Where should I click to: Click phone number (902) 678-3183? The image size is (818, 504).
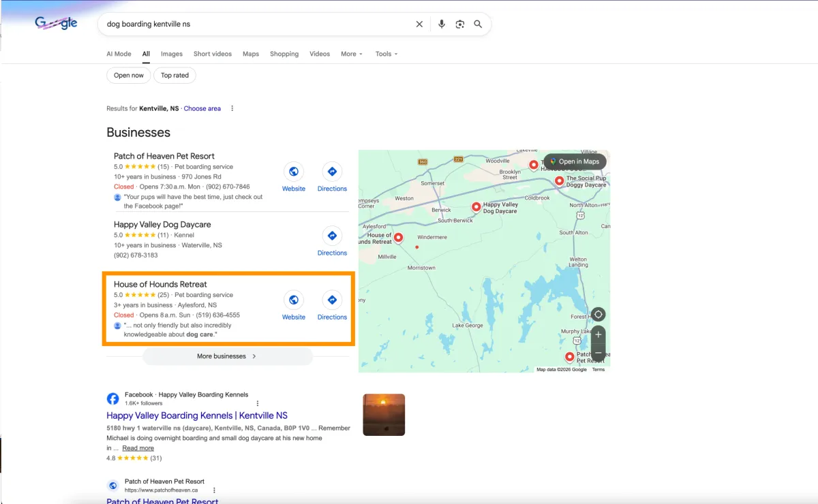point(136,255)
